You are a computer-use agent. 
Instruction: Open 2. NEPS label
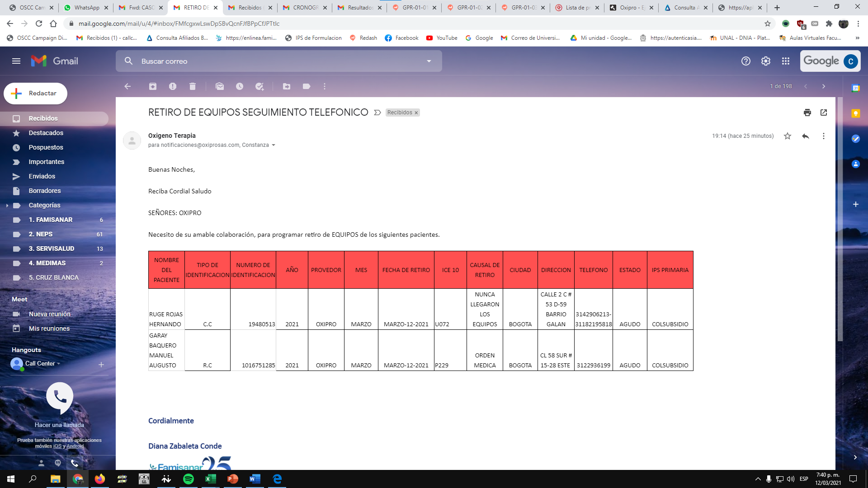54,234
